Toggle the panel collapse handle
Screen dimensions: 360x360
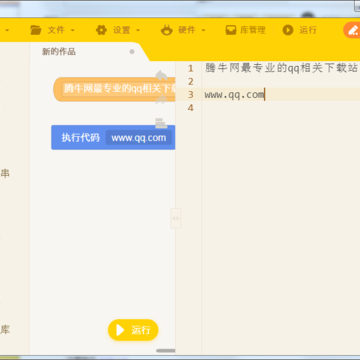click(176, 218)
